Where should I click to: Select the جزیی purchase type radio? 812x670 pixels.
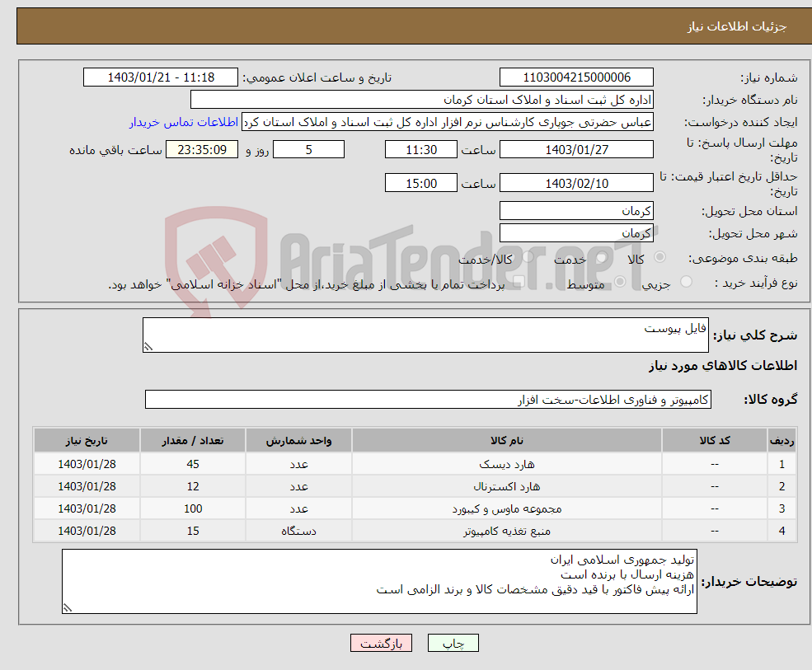pyautogui.click(x=686, y=282)
